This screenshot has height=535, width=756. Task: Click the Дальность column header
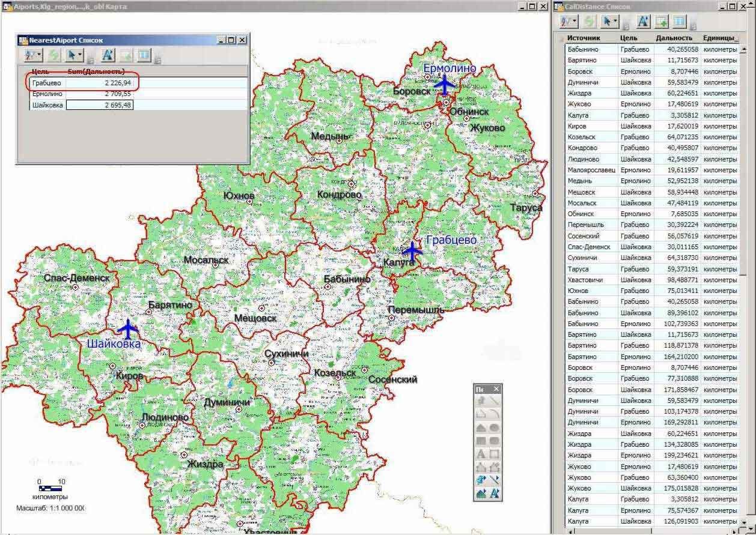[x=674, y=38]
